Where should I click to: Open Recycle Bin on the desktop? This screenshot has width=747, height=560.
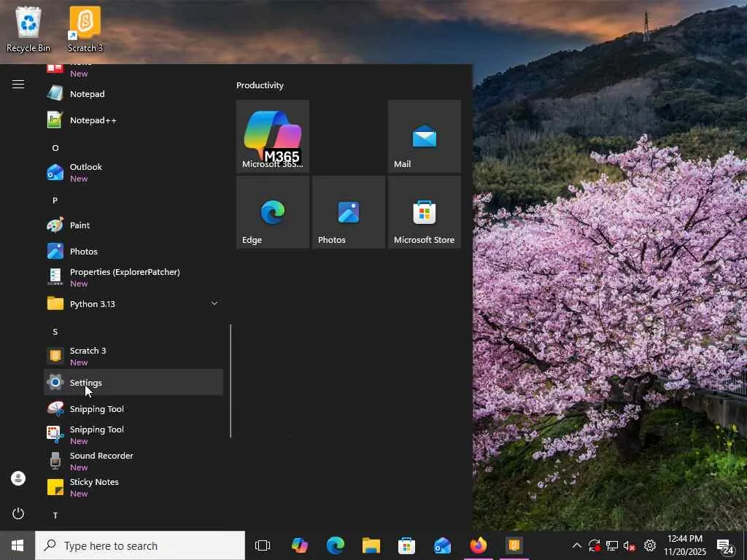28,29
